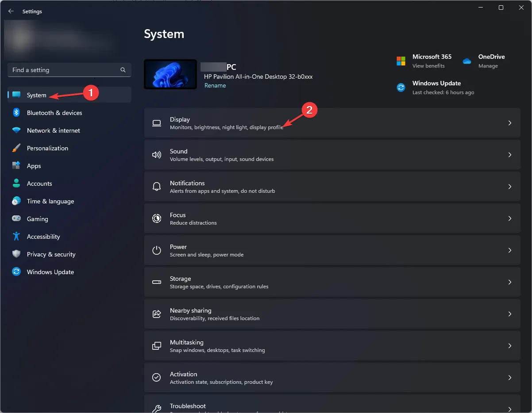
Task: Click the Bluetooth icon in sidebar
Action: (x=16, y=113)
